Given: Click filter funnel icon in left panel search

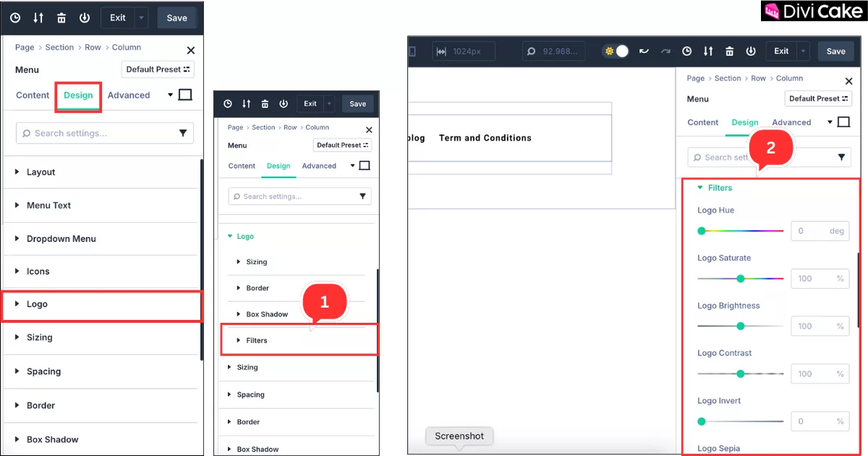Looking at the screenshot, I should pyautogui.click(x=183, y=133).
